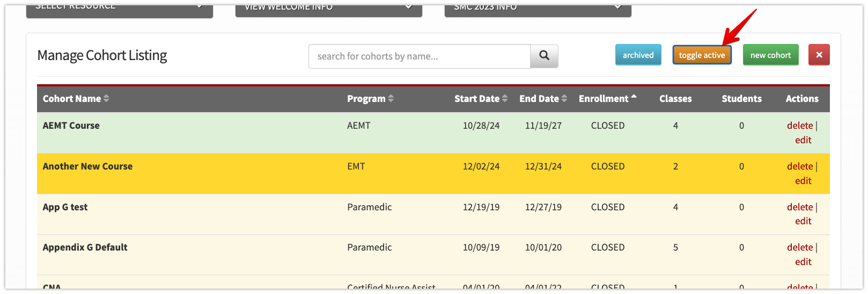Screen dimensions: 868x294
Task: Delete the AEMT Course cohort
Action: click(x=800, y=126)
